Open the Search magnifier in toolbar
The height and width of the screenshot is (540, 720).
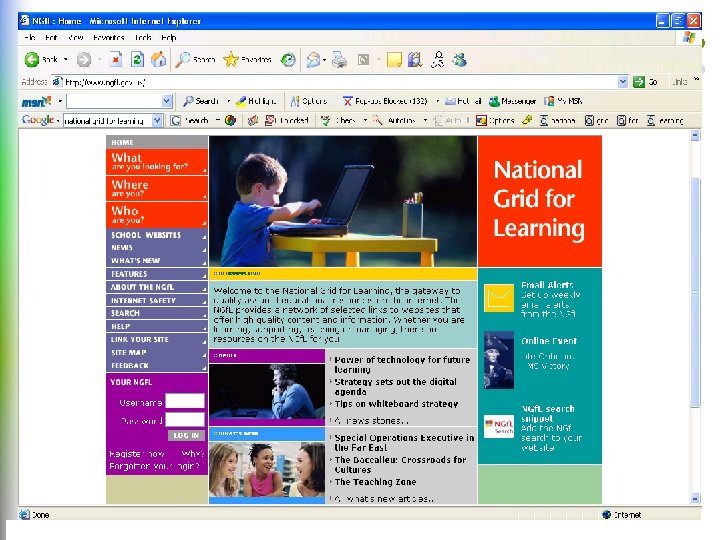coord(196,59)
